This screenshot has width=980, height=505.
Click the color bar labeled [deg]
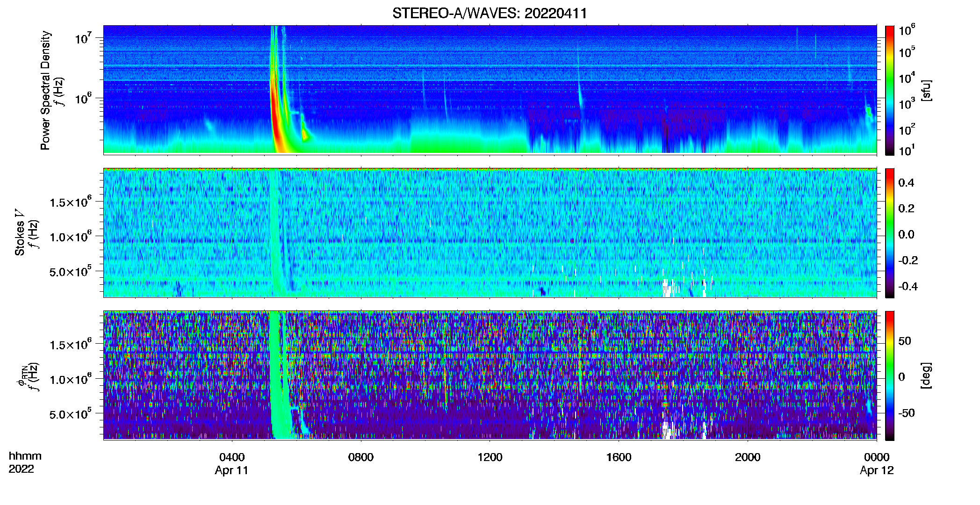coord(890,375)
